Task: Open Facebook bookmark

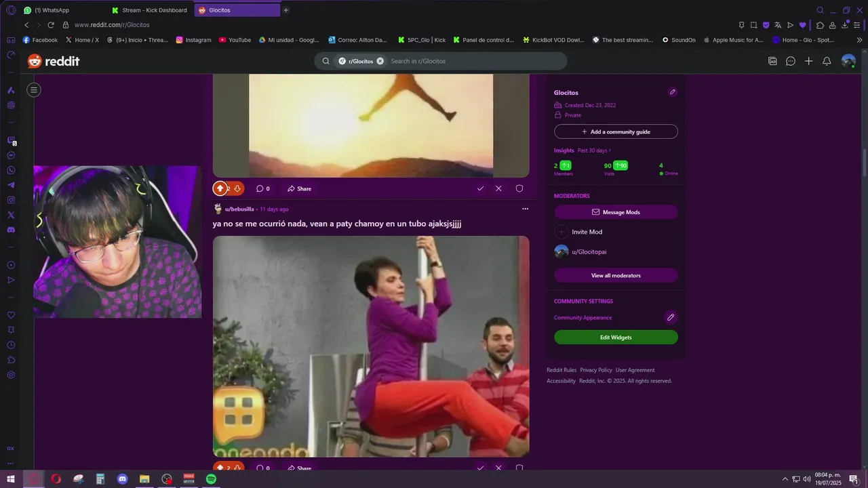Action: tap(40, 40)
